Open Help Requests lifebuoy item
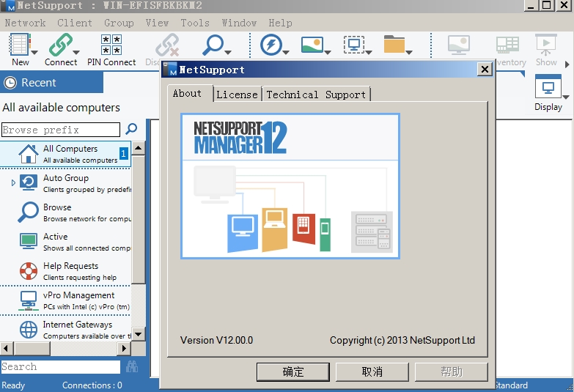 click(65, 271)
